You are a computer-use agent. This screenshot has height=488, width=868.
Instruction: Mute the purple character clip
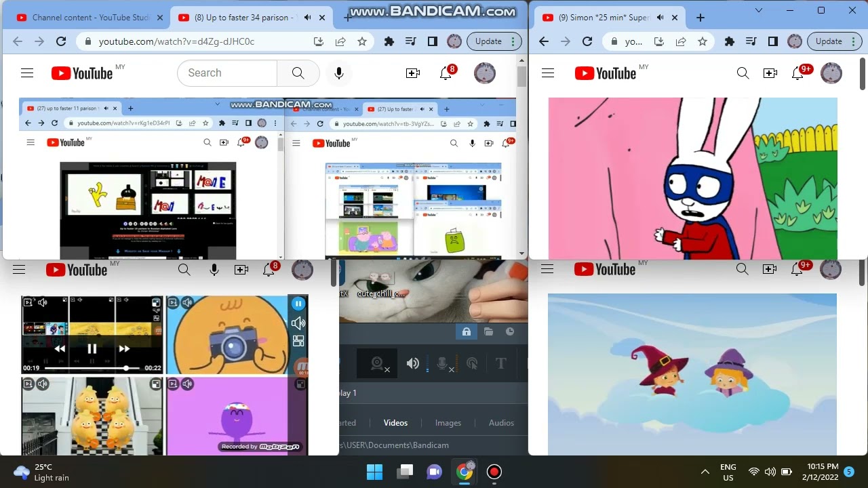(x=188, y=384)
